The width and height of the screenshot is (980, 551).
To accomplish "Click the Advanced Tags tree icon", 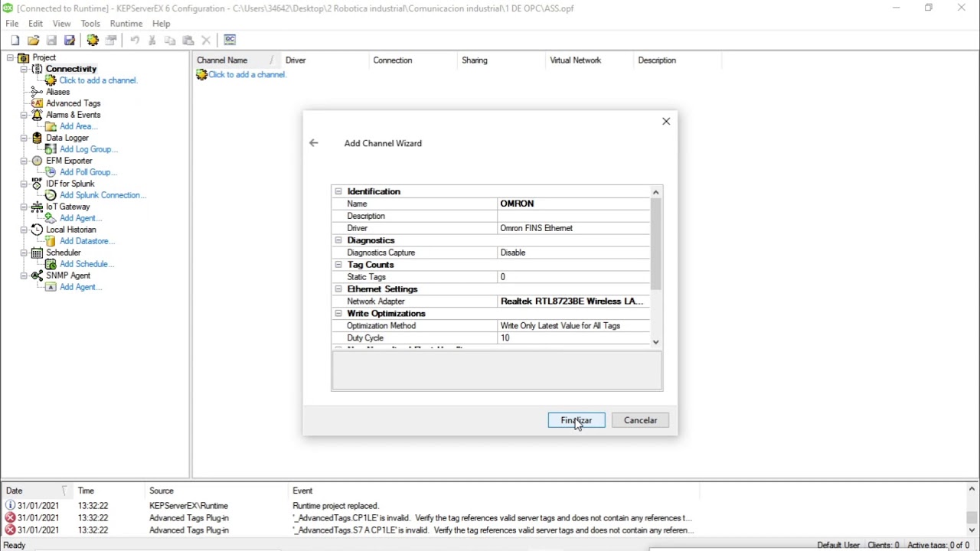I will [x=37, y=103].
